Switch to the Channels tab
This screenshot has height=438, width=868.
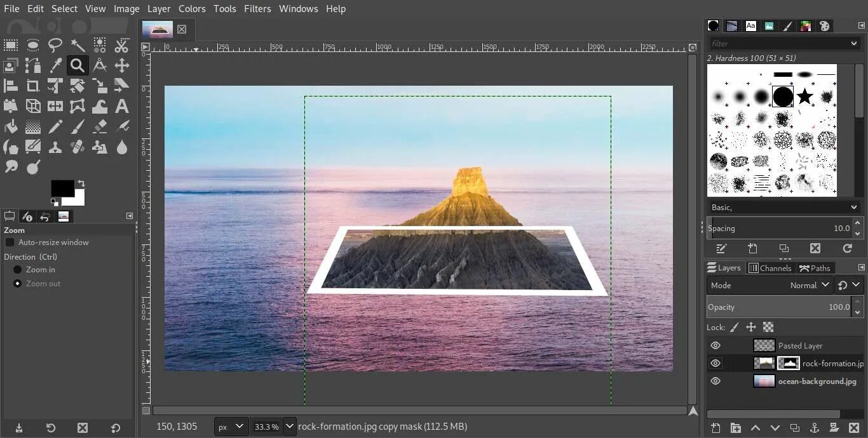(x=770, y=268)
